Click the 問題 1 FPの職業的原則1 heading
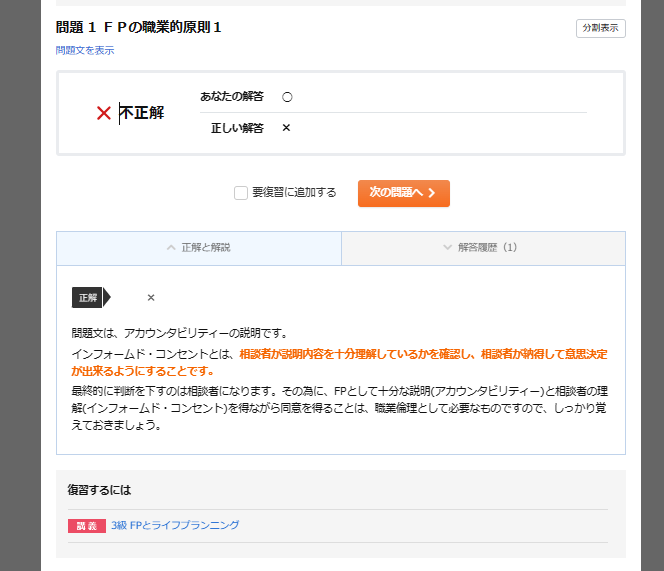The image size is (664, 571). (139, 27)
